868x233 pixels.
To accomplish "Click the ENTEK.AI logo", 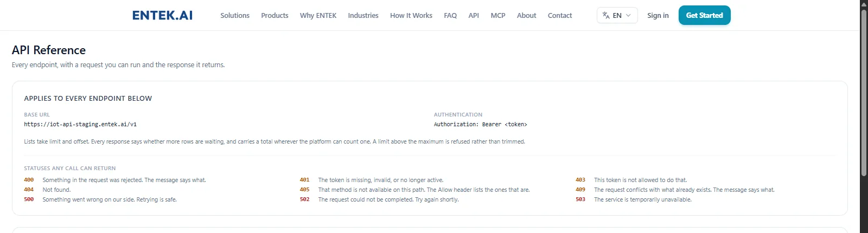I will pyautogui.click(x=162, y=15).
